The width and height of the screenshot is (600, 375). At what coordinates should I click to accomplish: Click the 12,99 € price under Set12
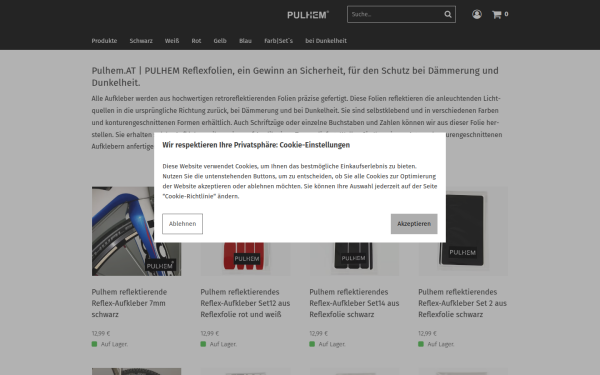[210, 333]
